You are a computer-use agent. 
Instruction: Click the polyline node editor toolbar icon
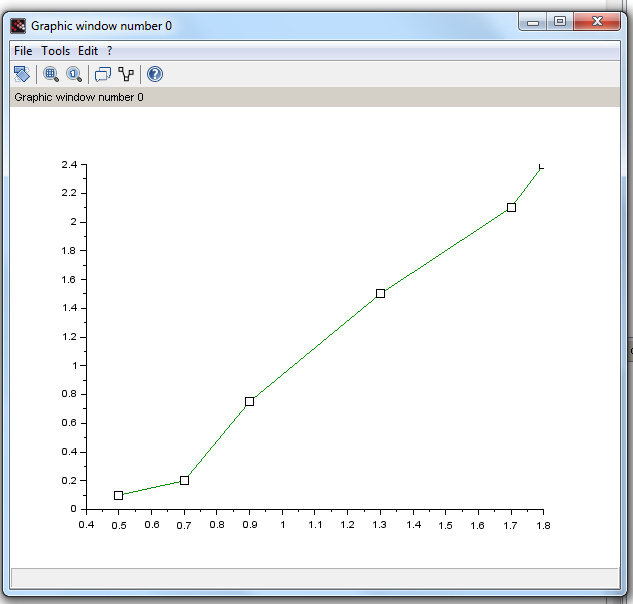126,74
